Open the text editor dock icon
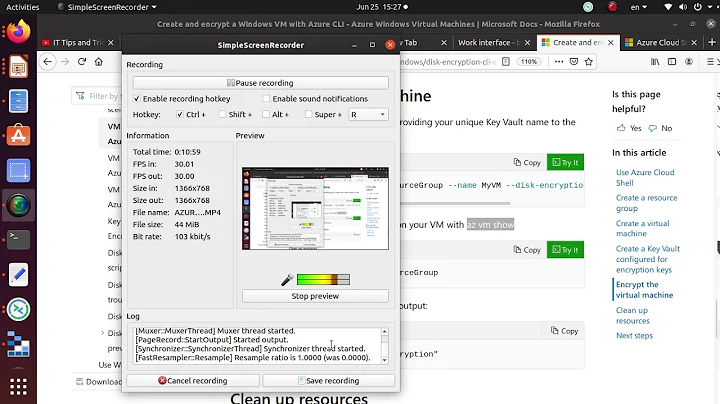The width and height of the screenshot is (720, 404). [x=18, y=275]
